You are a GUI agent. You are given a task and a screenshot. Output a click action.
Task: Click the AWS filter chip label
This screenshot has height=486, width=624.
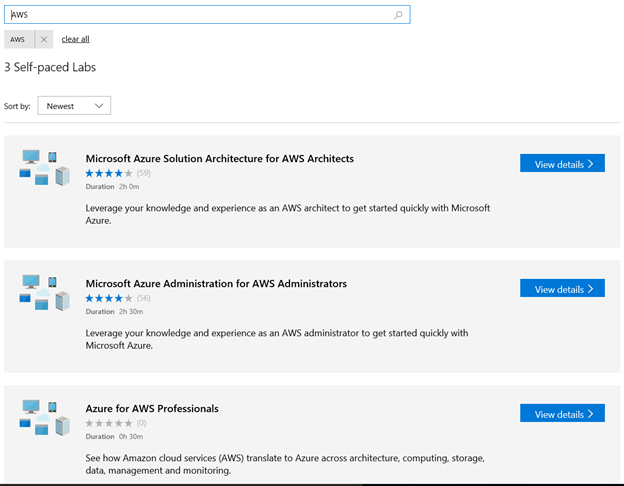click(x=18, y=39)
